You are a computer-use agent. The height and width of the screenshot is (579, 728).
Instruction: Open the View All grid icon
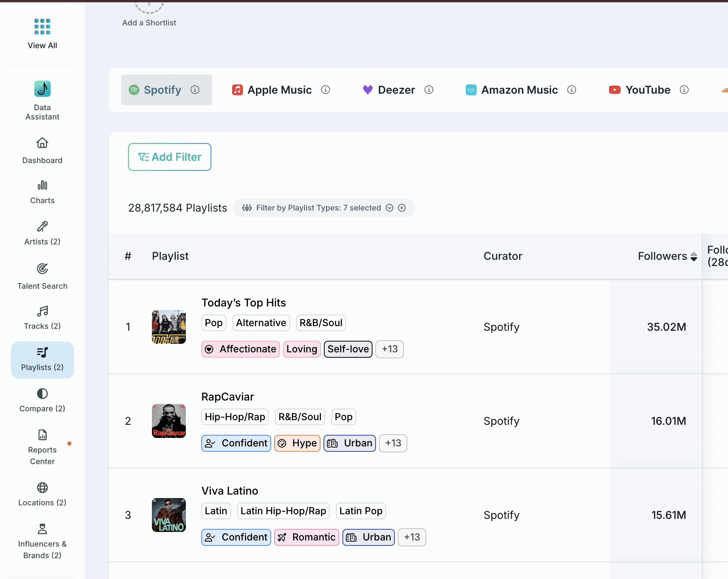[x=42, y=27]
